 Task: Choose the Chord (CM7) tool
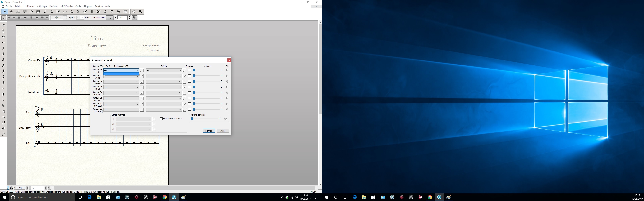99,12
